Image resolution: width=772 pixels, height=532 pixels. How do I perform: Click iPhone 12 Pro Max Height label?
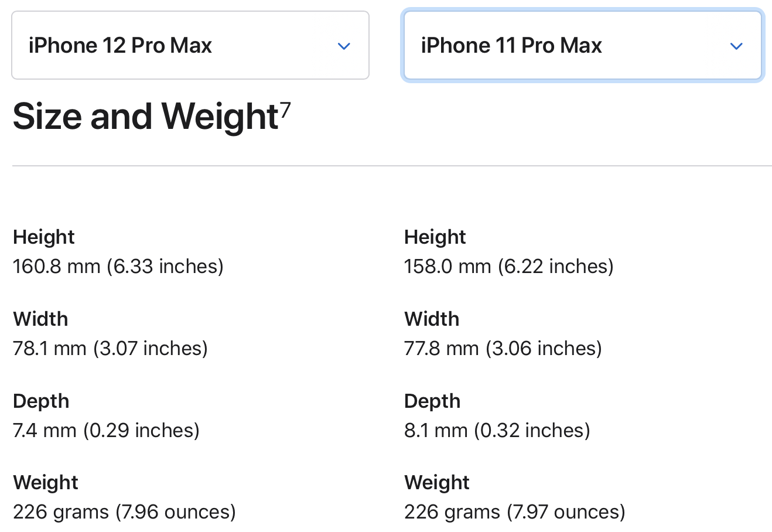[x=44, y=237]
